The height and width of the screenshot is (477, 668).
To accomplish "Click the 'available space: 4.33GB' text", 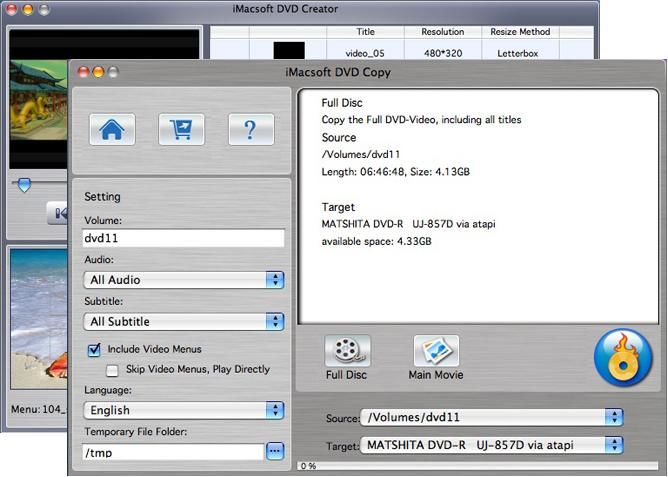I will click(x=376, y=241).
